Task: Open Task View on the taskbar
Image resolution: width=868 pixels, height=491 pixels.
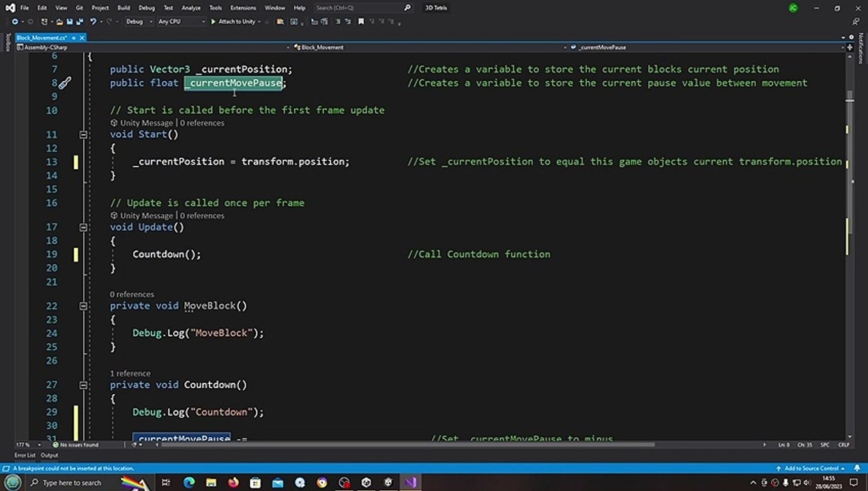Action: (166, 482)
